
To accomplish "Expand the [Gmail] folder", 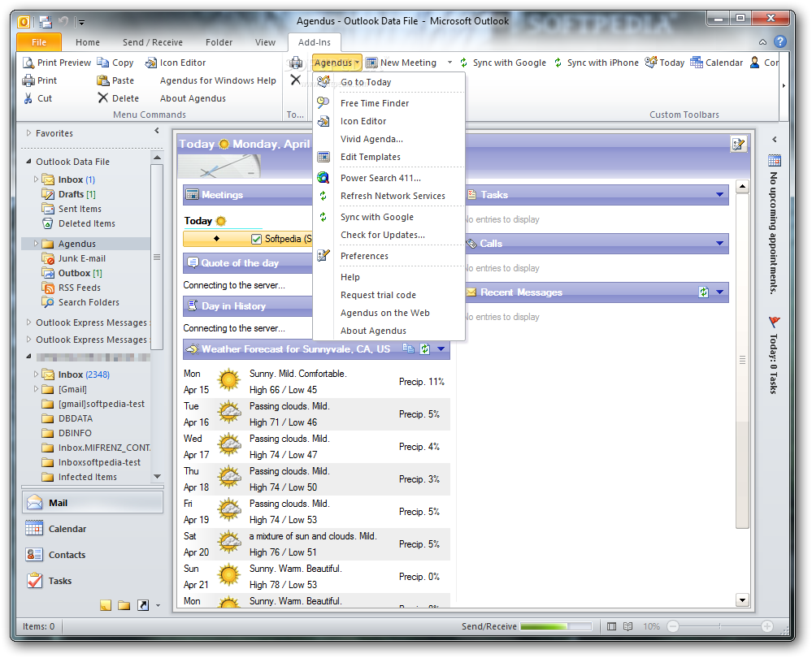I will 36,389.
